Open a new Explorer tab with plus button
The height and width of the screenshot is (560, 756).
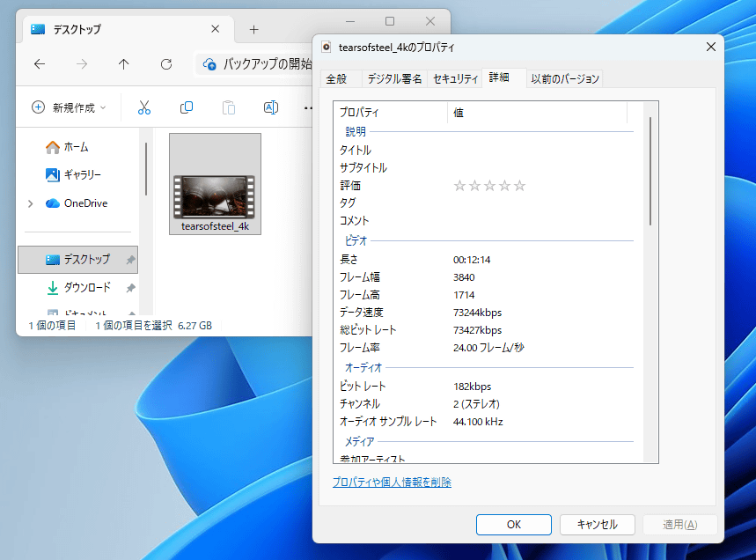tap(253, 29)
